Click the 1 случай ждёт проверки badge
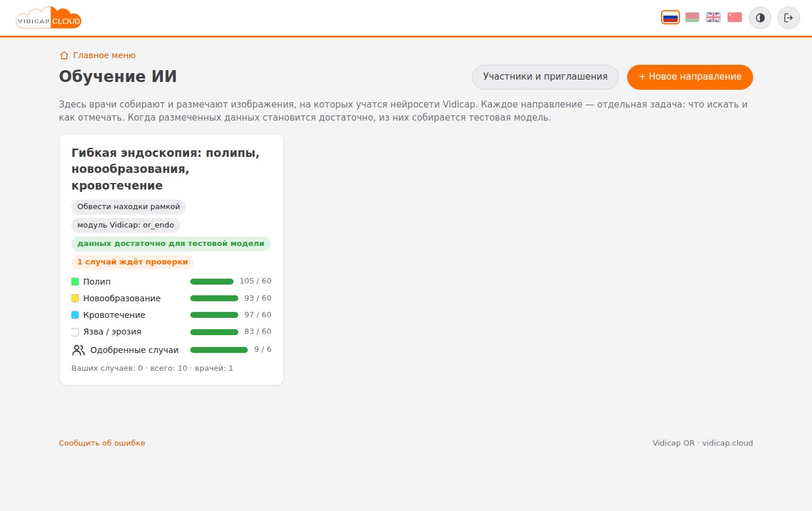The image size is (812, 511). coord(133,262)
